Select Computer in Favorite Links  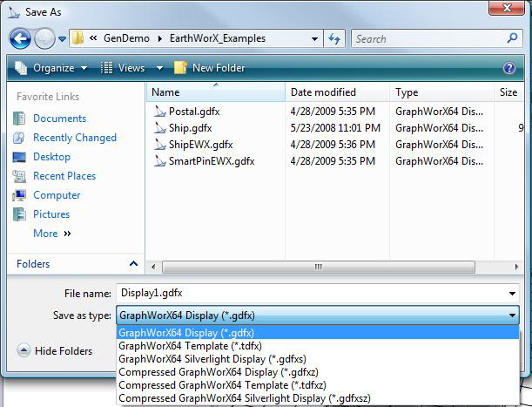coord(57,195)
